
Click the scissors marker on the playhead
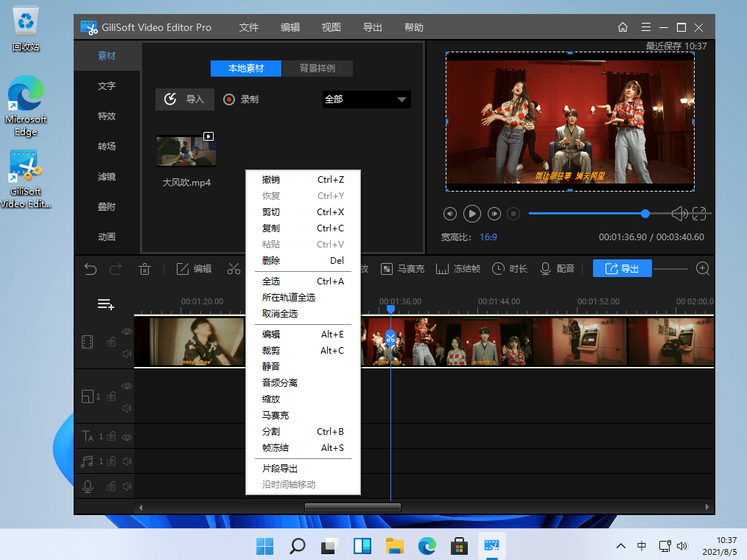point(390,338)
